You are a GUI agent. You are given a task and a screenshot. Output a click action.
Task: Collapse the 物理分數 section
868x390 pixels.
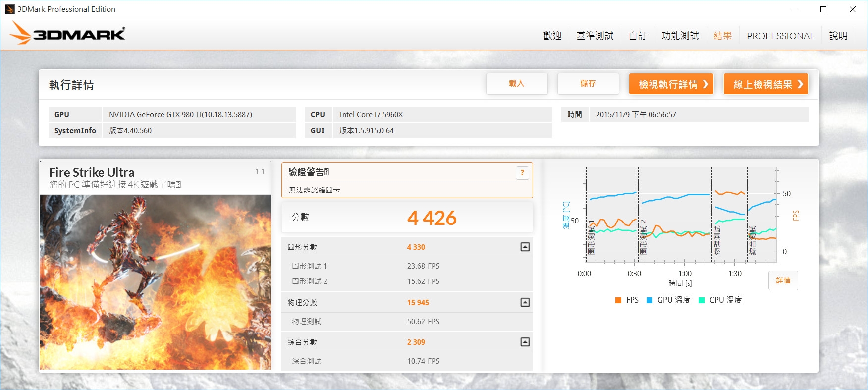(x=525, y=302)
